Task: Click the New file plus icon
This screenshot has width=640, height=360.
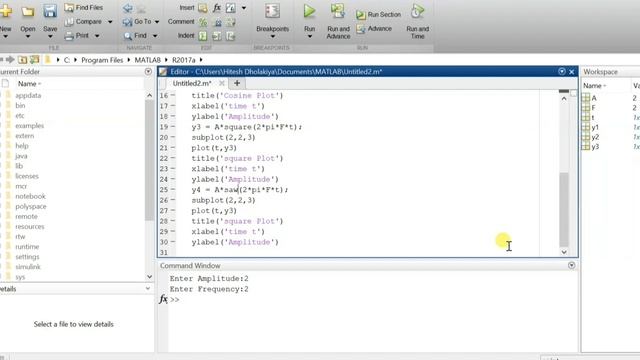Action: click(x=5, y=11)
